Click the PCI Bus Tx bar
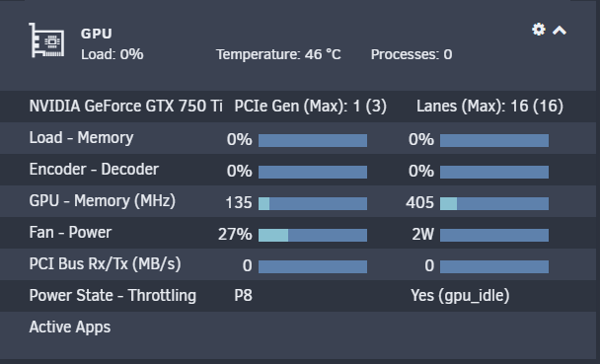 point(494,266)
